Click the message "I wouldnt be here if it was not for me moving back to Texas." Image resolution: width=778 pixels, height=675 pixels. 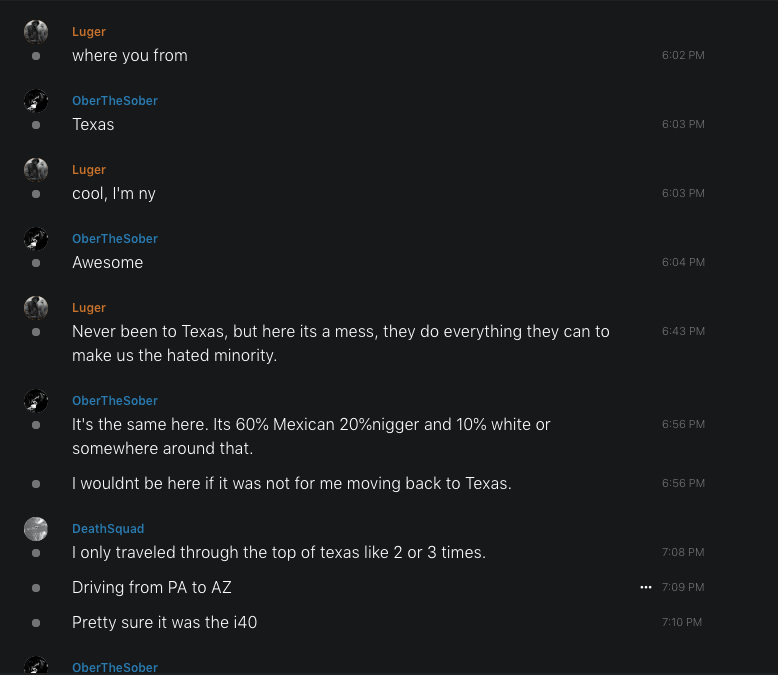(x=291, y=483)
